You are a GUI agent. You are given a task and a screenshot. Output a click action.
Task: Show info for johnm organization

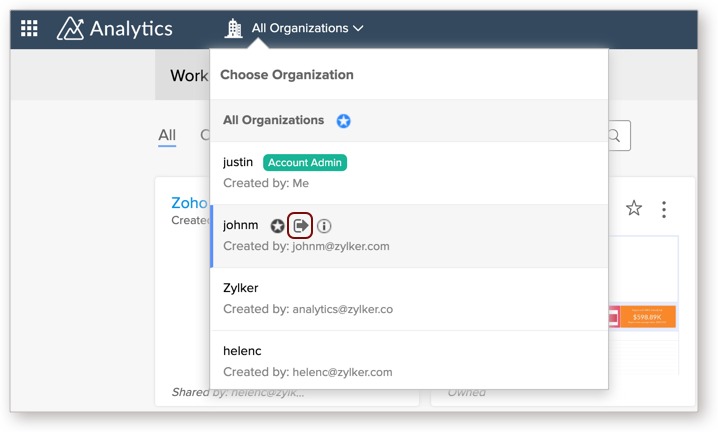(x=324, y=226)
